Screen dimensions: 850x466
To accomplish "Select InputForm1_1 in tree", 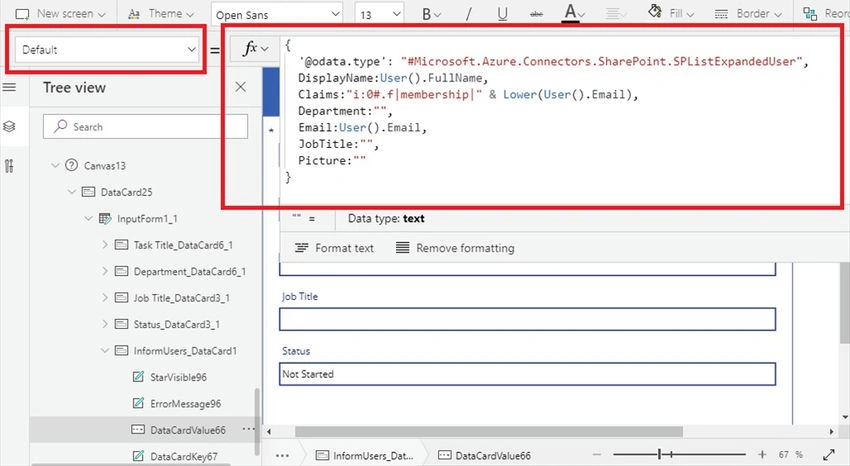I will (147, 219).
